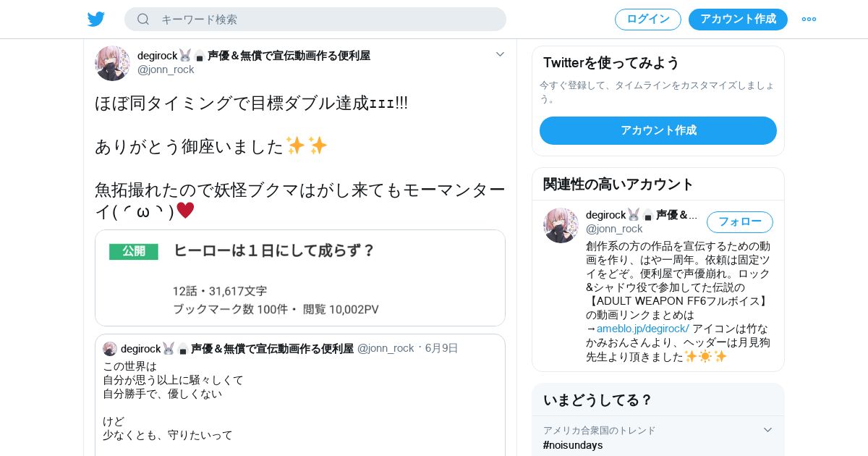The width and height of the screenshot is (868, 456).
Task: Click the キーワード検索 search field
Action: 315,20
